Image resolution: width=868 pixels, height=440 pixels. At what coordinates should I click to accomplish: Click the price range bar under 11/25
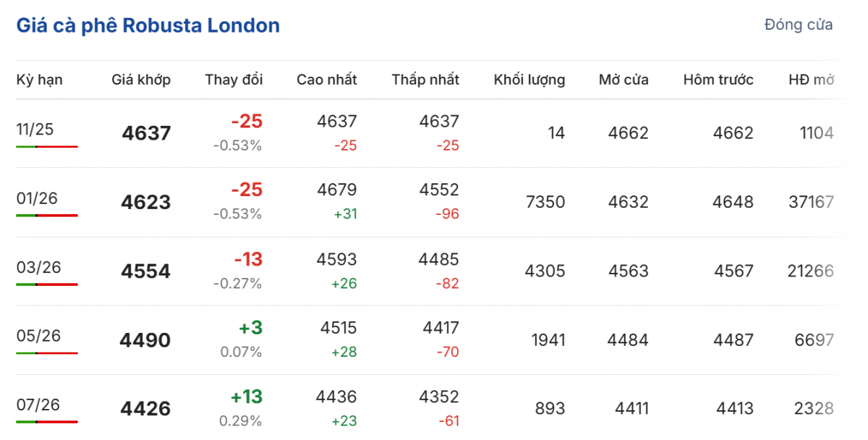pos(46,146)
